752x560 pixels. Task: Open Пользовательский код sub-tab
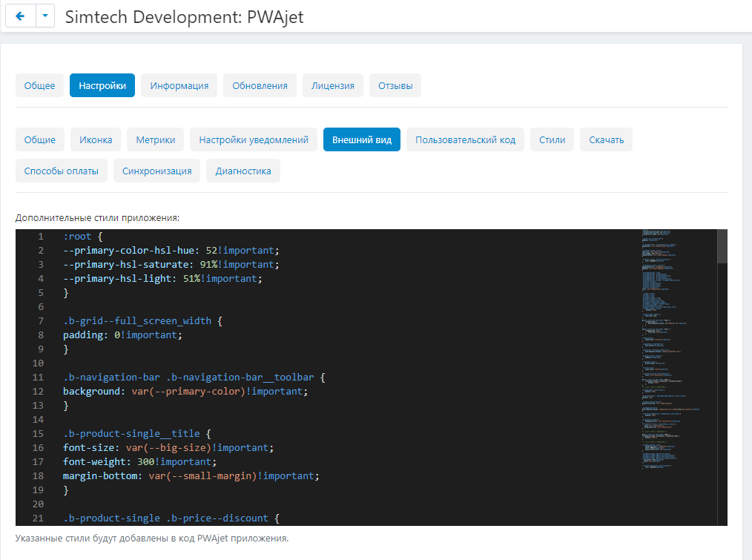point(465,139)
